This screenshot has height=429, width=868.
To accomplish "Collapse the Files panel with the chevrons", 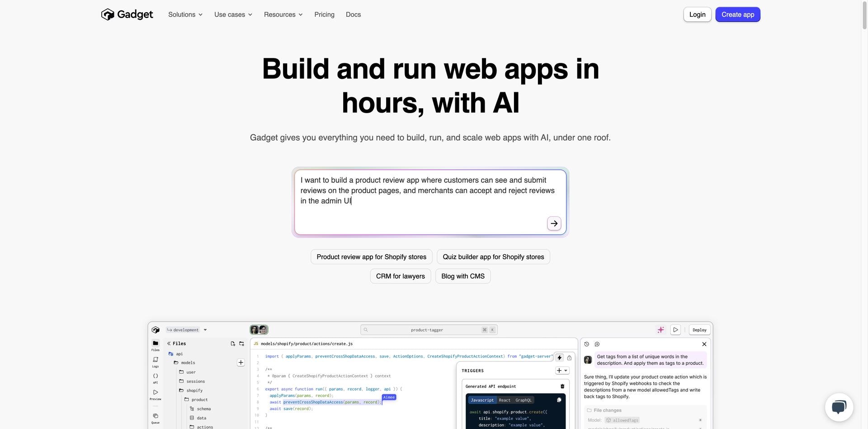I will tap(169, 344).
